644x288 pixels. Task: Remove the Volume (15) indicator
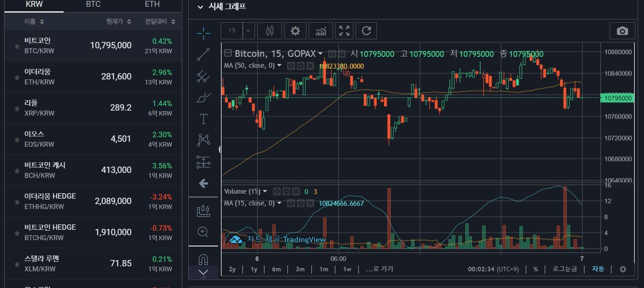(296, 191)
